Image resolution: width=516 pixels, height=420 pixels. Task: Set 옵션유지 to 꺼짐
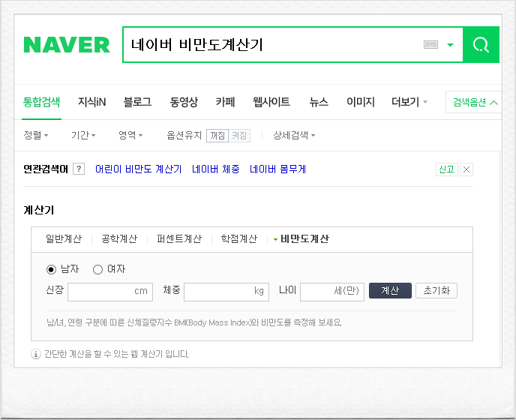pyautogui.click(x=217, y=136)
